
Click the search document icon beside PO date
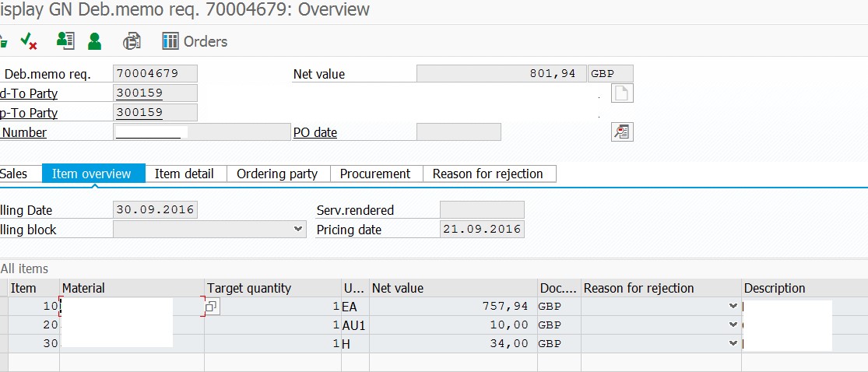(622, 132)
